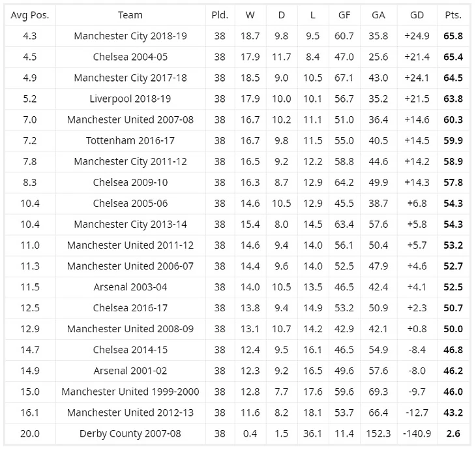Click the Liverpool 2018-19 row name
This screenshot has height=449, width=476.
pyautogui.click(x=130, y=99)
